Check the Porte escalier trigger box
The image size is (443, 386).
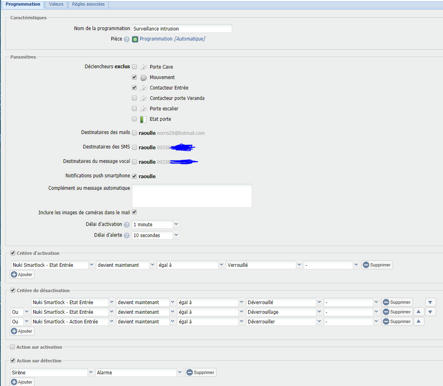point(134,108)
